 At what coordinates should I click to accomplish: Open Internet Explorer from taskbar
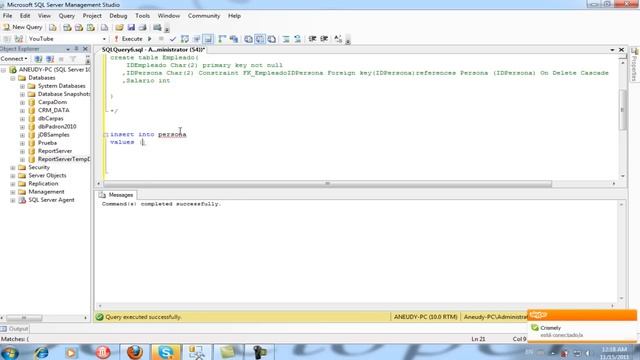41,352
